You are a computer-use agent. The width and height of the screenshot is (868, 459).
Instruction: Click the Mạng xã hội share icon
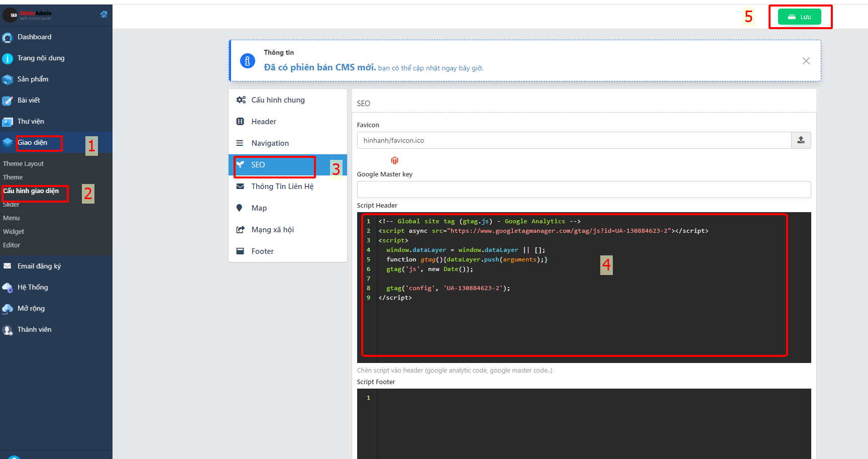240,229
